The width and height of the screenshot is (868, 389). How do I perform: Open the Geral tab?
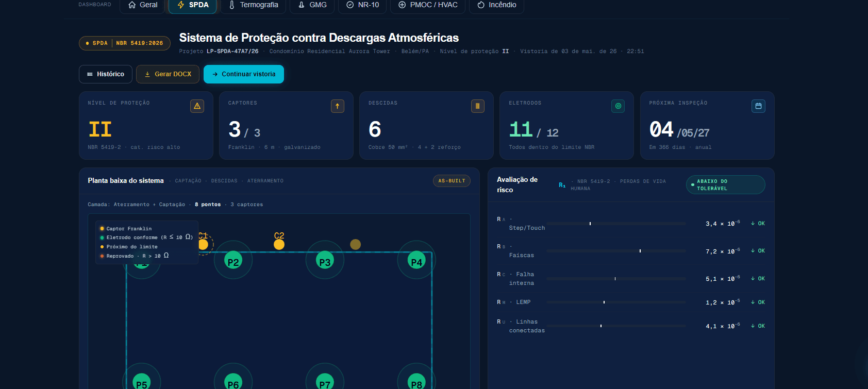[x=142, y=5]
